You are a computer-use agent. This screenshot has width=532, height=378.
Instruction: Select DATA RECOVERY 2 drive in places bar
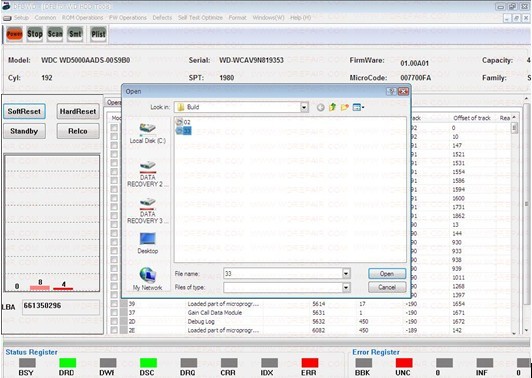pos(148,174)
